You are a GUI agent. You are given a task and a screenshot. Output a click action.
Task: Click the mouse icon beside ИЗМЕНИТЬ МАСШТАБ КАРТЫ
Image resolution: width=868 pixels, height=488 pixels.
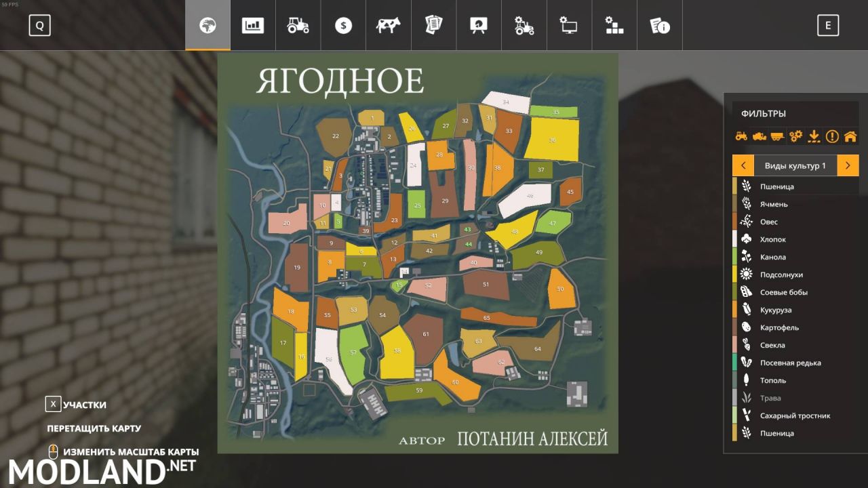coord(53,451)
